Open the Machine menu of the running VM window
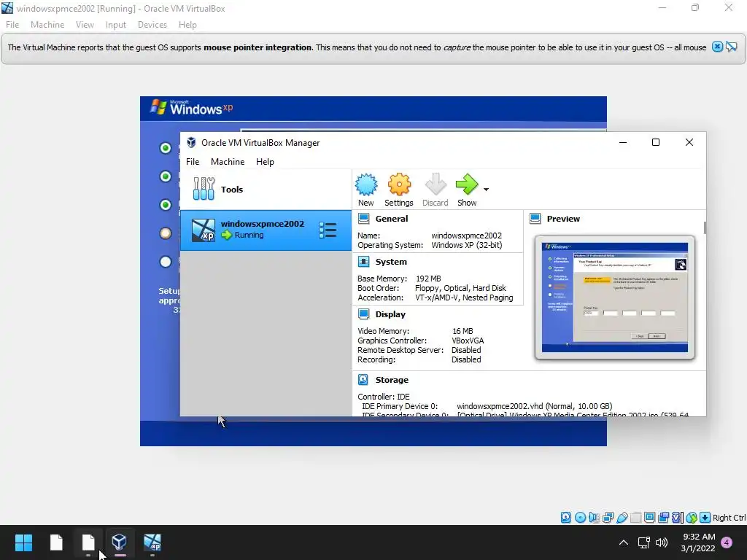The width and height of the screenshot is (747, 560). coord(47,25)
